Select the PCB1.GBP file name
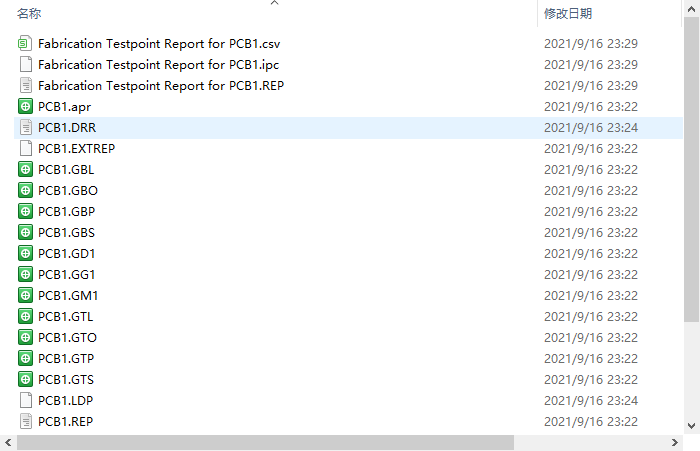The height and width of the screenshot is (451, 700). [x=67, y=212]
